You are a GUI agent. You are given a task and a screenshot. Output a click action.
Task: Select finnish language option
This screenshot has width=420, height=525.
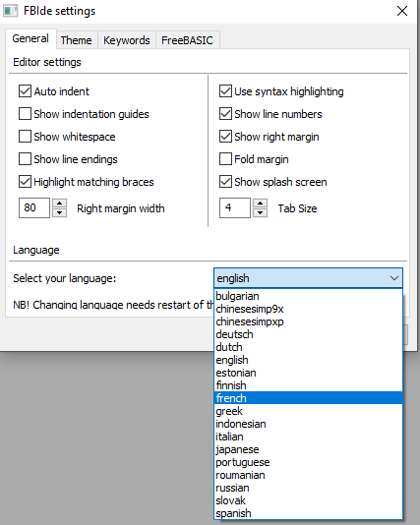308,385
